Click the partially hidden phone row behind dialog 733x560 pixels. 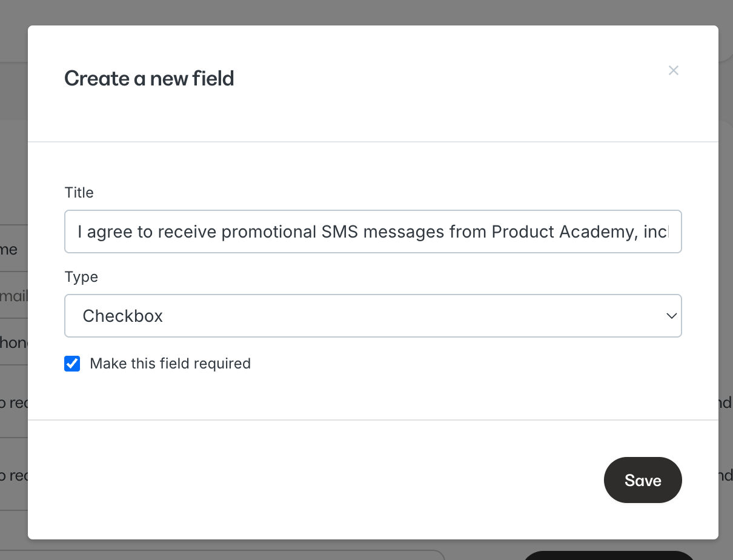(x=14, y=342)
